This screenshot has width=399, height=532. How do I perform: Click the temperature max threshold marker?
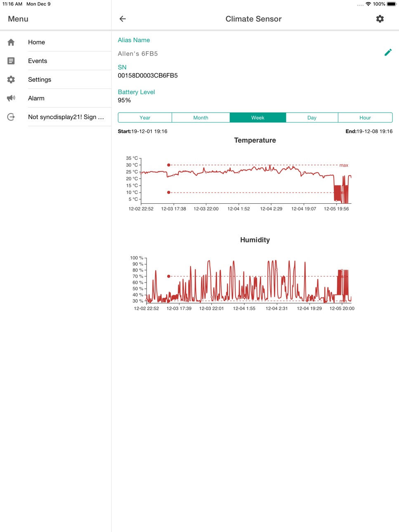point(169,165)
